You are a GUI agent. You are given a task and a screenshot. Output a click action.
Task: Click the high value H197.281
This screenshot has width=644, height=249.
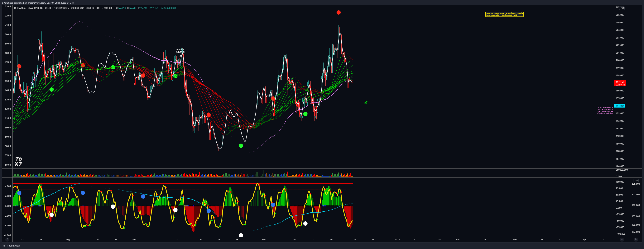132,8
